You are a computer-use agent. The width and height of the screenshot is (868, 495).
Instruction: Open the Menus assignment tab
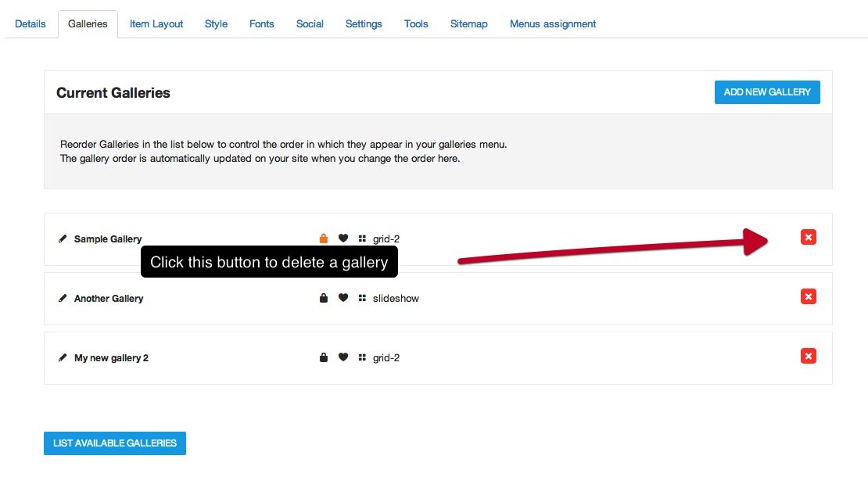pos(552,23)
